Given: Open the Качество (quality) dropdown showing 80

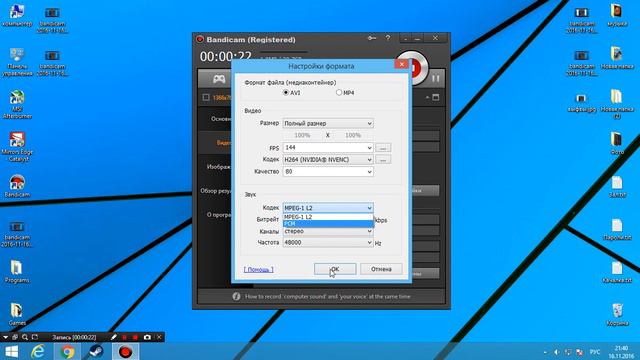Looking at the screenshot, I should pyautogui.click(x=328, y=172).
